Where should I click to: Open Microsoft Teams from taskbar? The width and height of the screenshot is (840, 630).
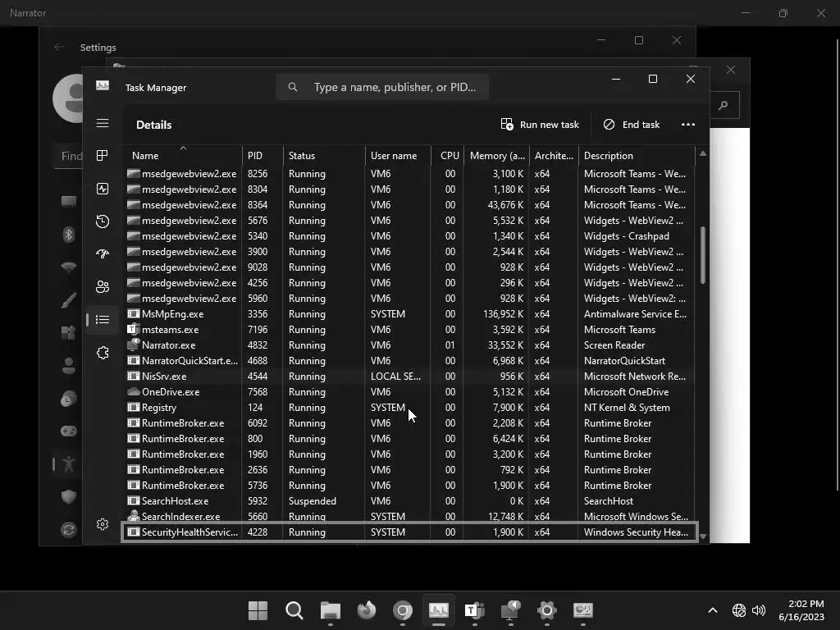point(475,610)
